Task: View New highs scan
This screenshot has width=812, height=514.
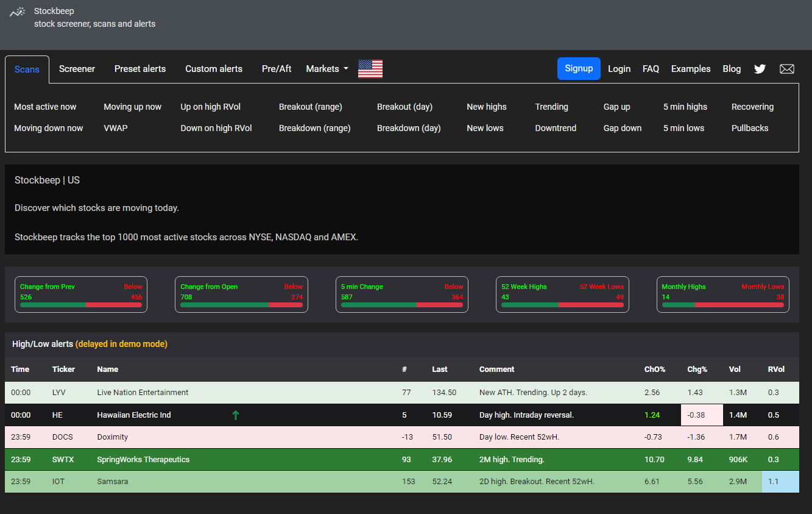Action: [x=487, y=107]
